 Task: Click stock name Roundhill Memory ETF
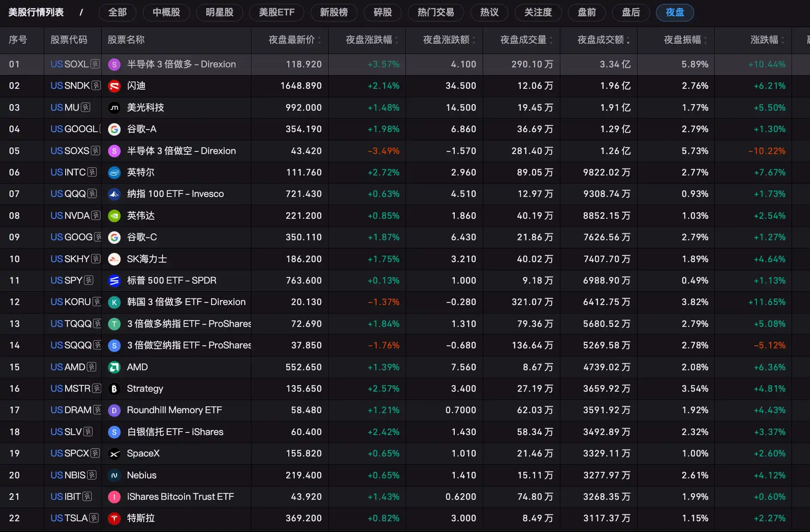click(x=175, y=410)
